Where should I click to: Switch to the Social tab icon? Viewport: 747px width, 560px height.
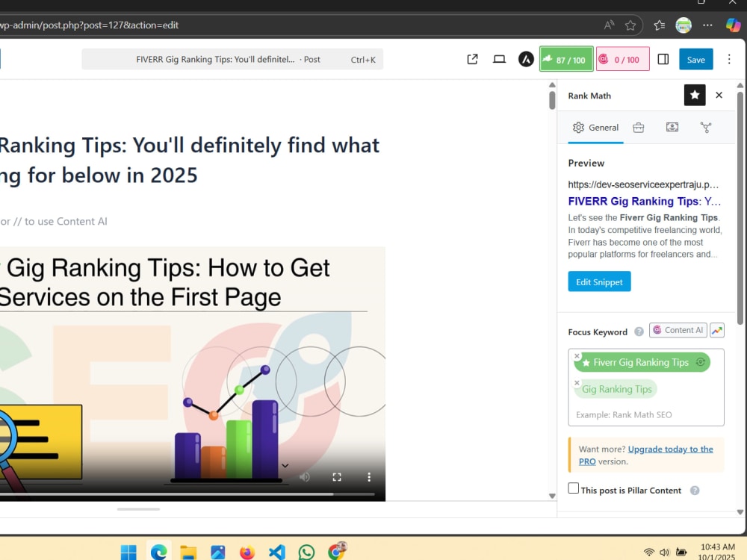click(706, 128)
